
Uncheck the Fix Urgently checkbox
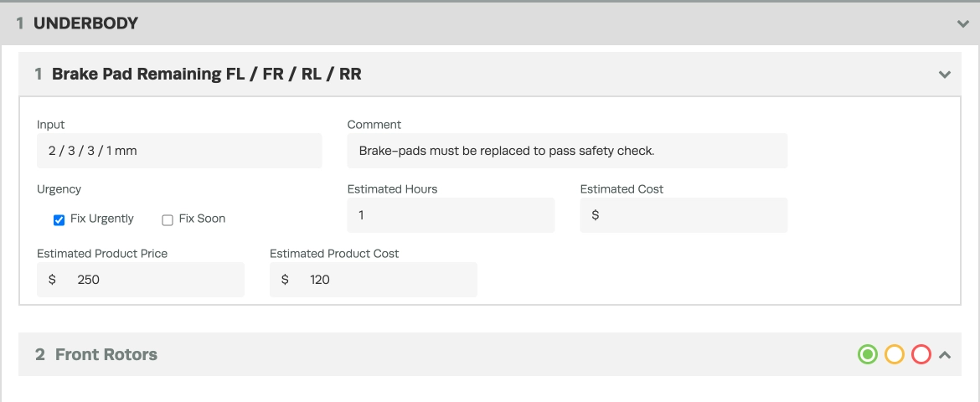(x=59, y=219)
